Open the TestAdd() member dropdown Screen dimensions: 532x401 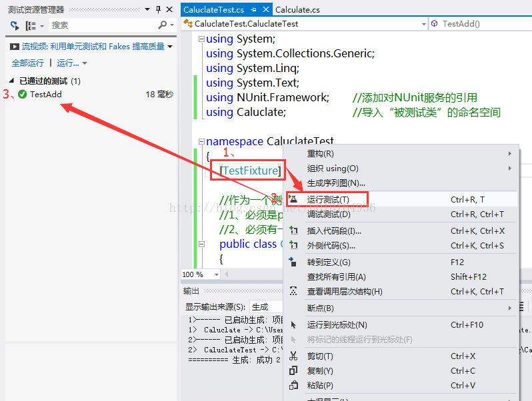click(x=480, y=24)
